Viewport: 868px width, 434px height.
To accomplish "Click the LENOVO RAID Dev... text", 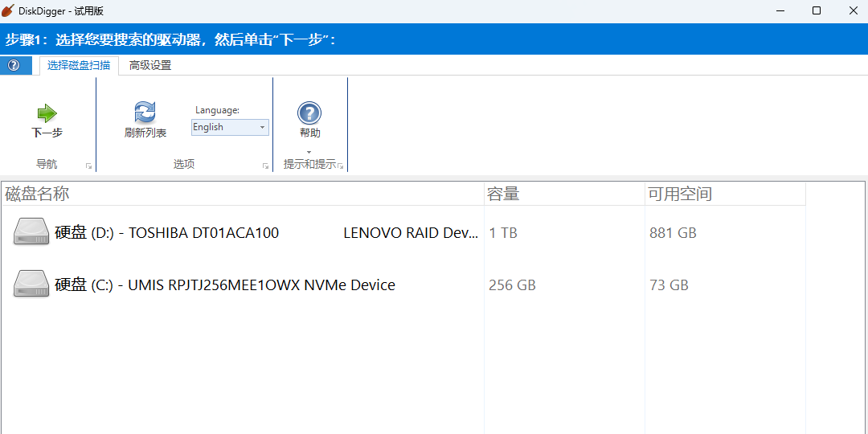I will pyautogui.click(x=411, y=233).
